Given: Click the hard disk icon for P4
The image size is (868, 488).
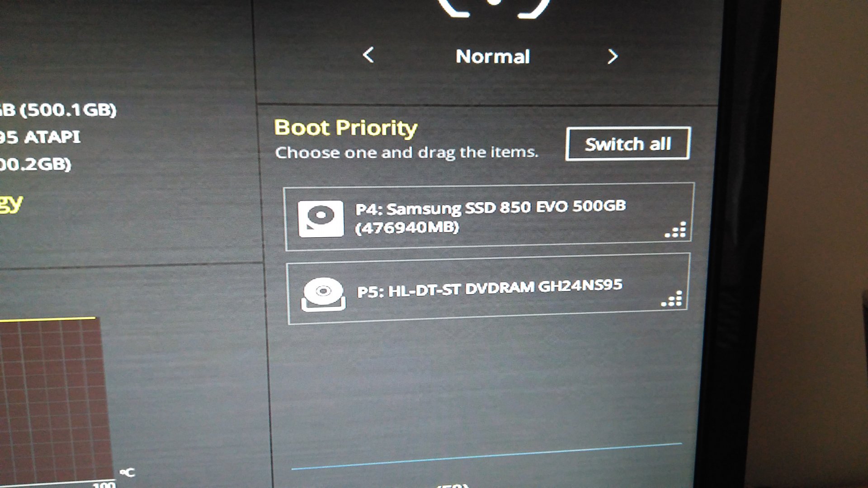Looking at the screenshot, I should (x=321, y=219).
